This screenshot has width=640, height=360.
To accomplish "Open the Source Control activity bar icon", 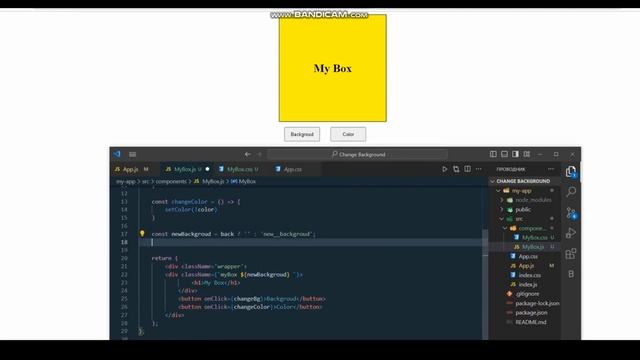I will [x=571, y=213].
